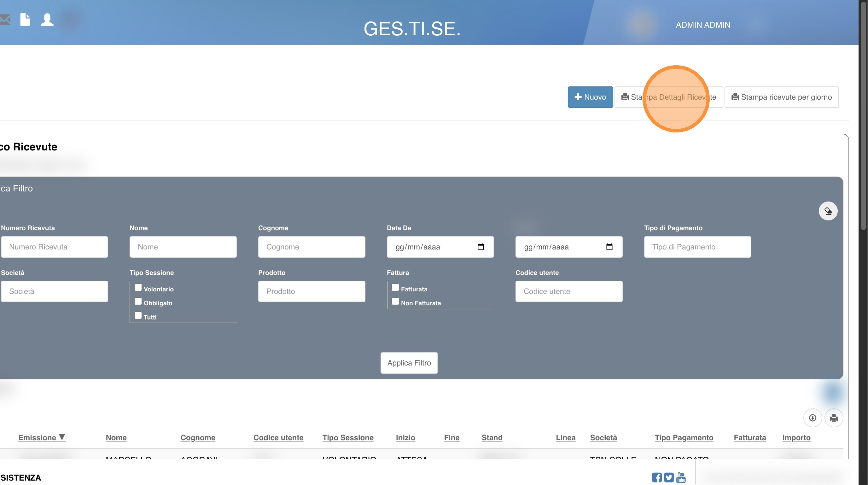Screen dimensions: 868x485
Task: Sort by the Cognome column header
Action: tap(198, 437)
